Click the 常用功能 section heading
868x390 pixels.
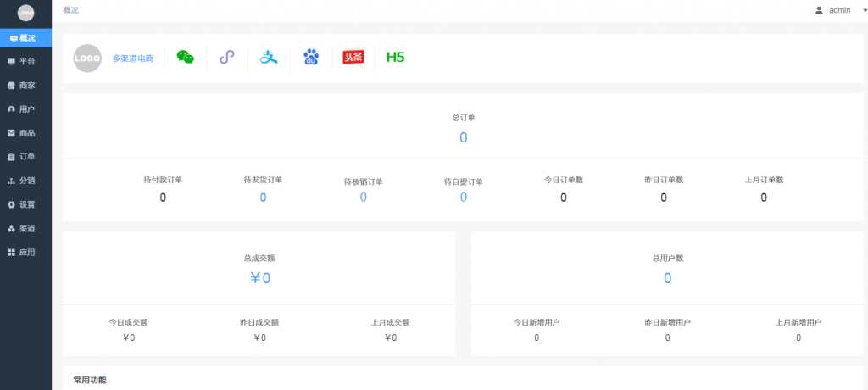click(x=90, y=381)
